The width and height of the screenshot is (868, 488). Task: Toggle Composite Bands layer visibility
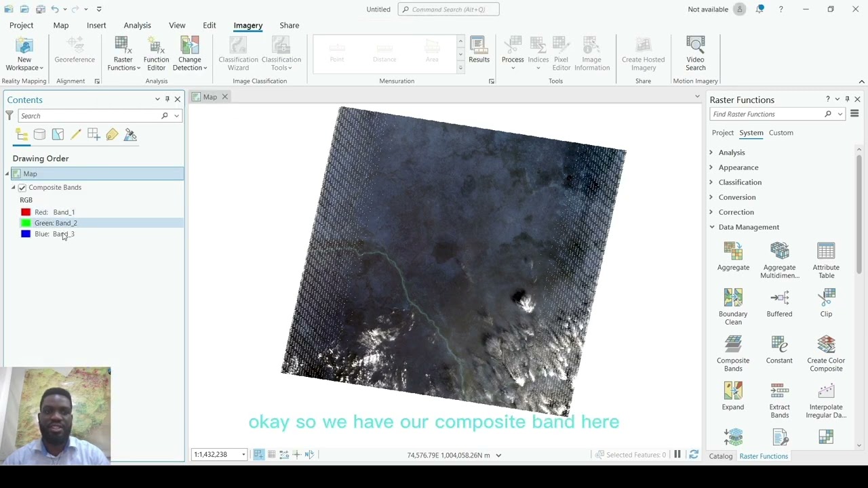[x=22, y=187]
